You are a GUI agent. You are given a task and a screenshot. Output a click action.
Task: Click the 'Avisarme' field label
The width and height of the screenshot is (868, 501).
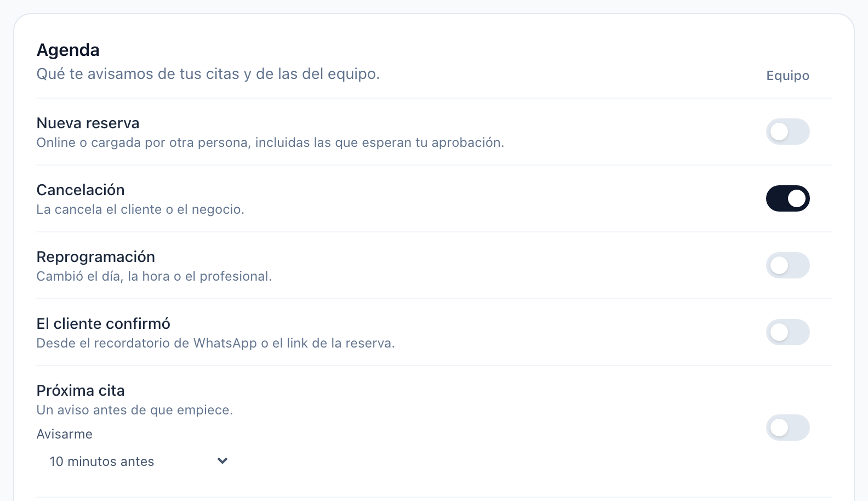pyautogui.click(x=65, y=434)
